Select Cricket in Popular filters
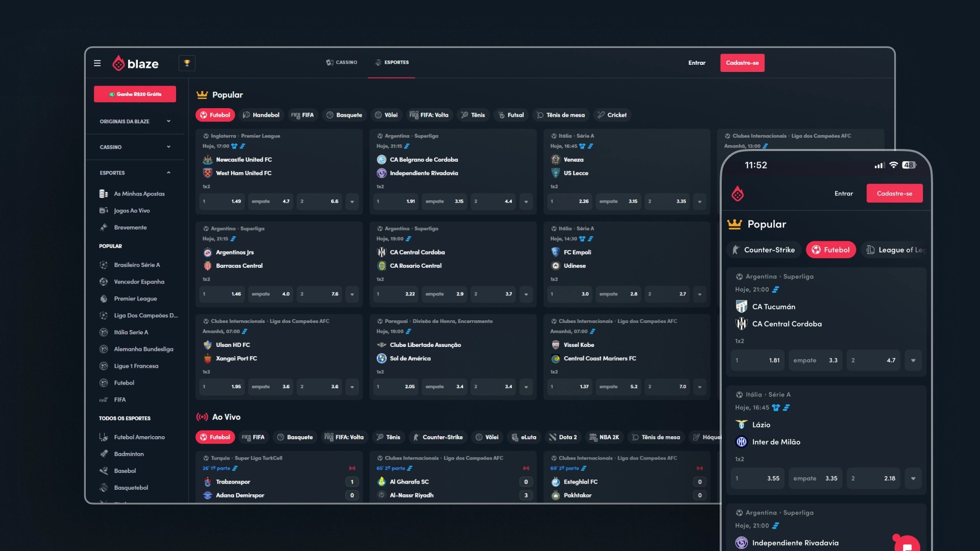The image size is (980, 551). click(x=612, y=115)
